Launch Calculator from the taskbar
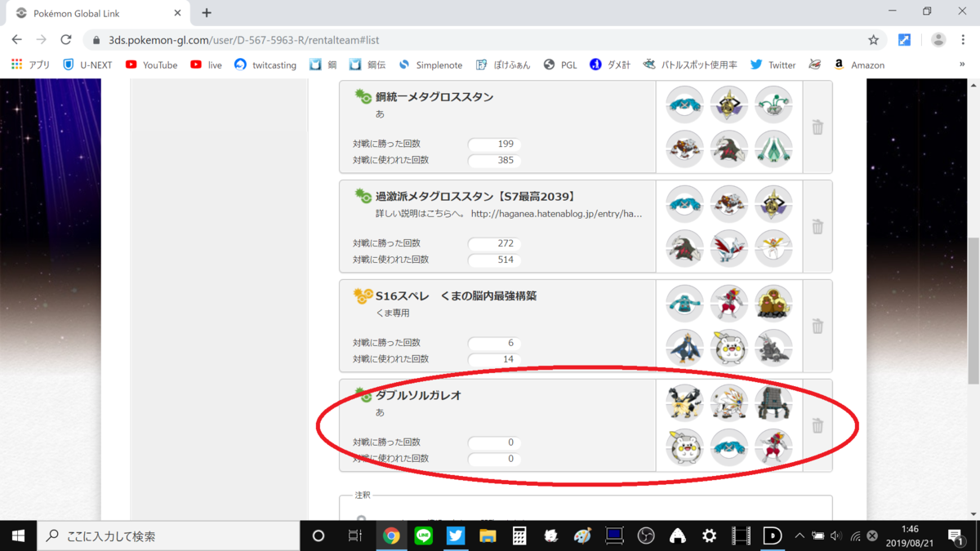Viewport: 980px width, 551px height. 519,535
